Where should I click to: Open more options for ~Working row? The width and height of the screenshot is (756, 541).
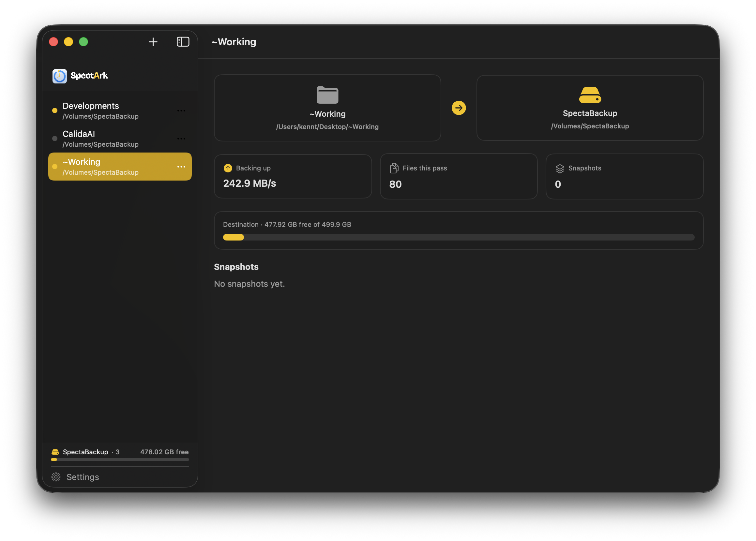click(x=181, y=167)
